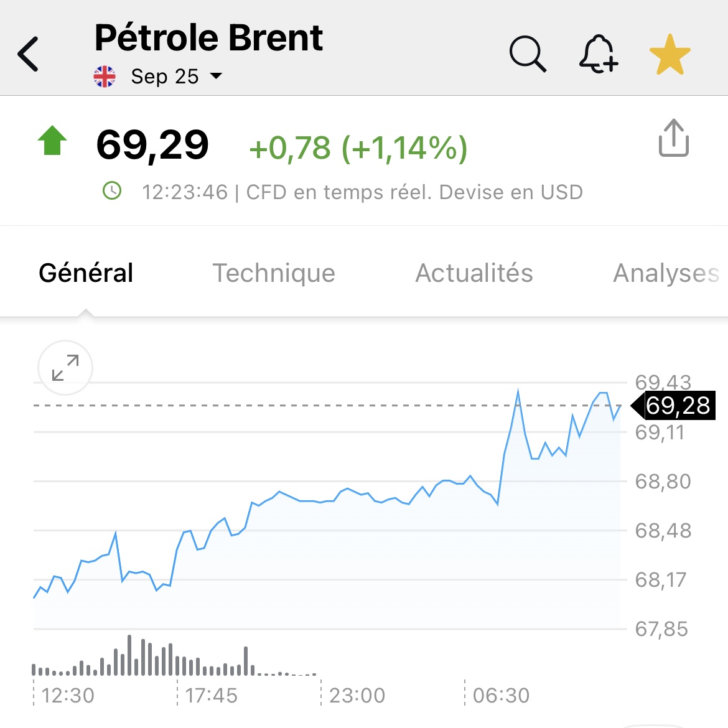Tap the UK flag icon
The height and width of the screenshot is (728, 728).
click(105, 77)
